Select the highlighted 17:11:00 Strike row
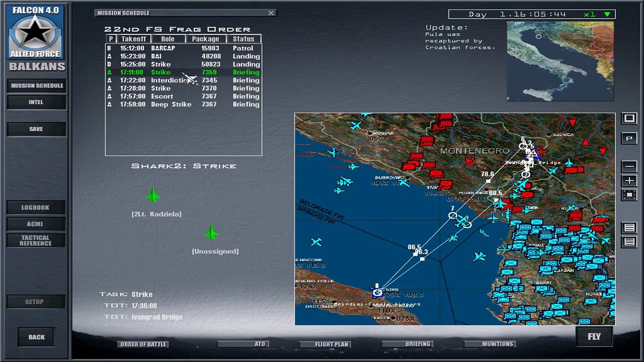 (184, 72)
